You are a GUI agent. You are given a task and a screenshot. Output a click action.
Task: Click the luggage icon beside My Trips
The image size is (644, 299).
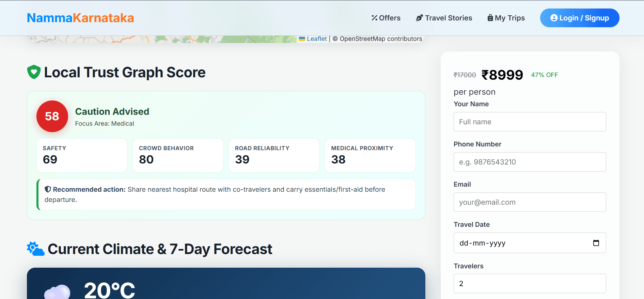pos(490,18)
